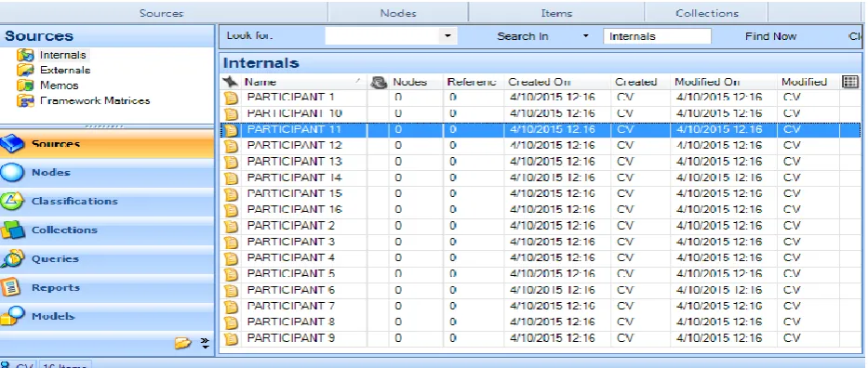Image resolution: width=868 pixels, height=368 pixels.
Task: Click the Queries icon in navigation
Action: point(12,258)
